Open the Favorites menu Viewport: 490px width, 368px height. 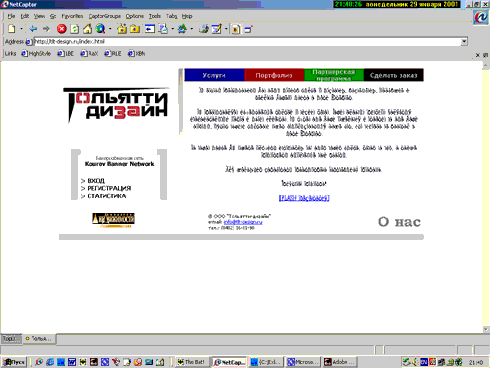(72, 16)
